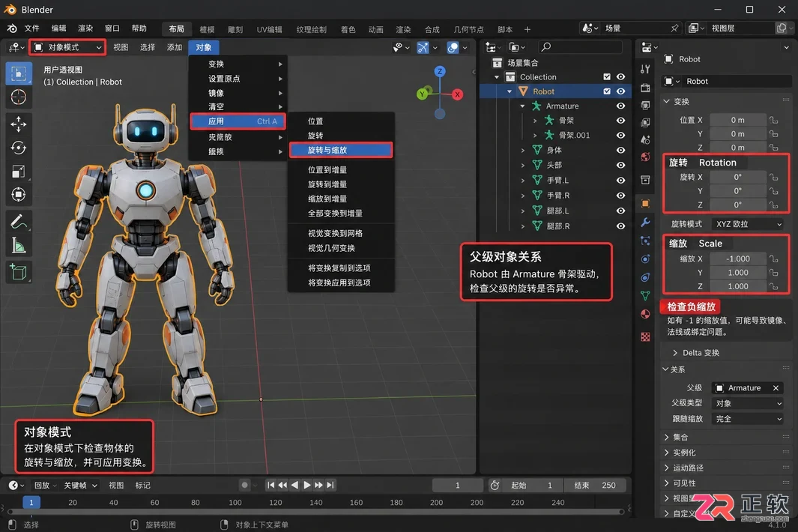The image size is (798, 532).
Task: Open the 旋转模式 XYZ 欧拉 dropdown
Action: coord(748,224)
